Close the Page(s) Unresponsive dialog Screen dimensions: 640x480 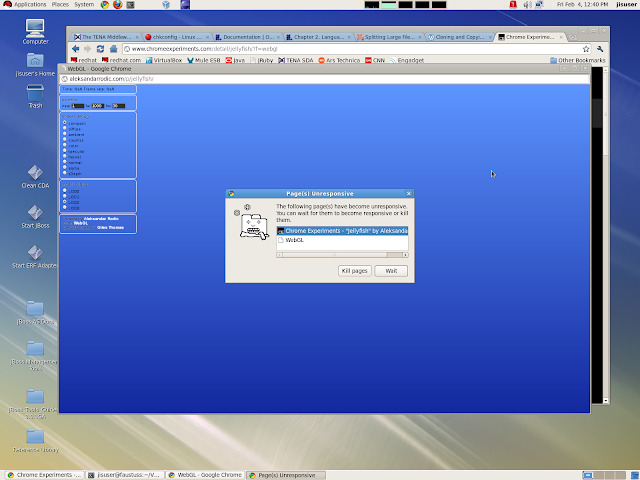409,193
